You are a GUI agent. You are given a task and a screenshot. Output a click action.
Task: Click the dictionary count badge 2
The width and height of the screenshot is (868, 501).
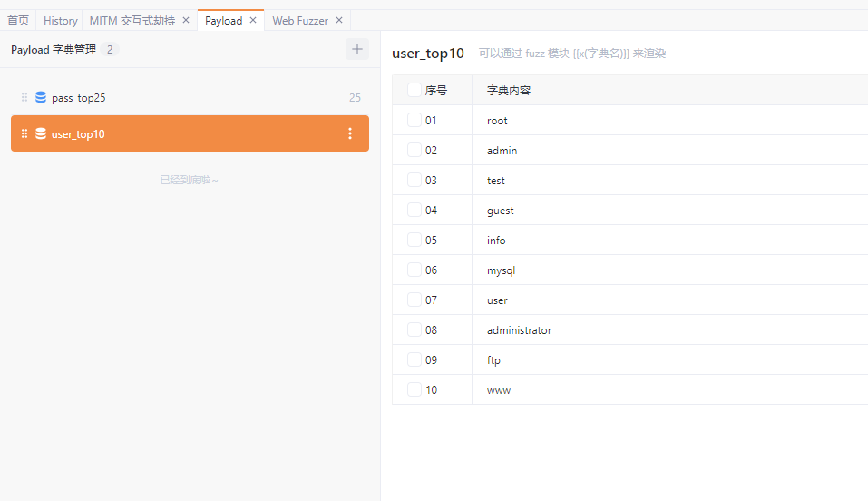pyautogui.click(x=110, y=49)
